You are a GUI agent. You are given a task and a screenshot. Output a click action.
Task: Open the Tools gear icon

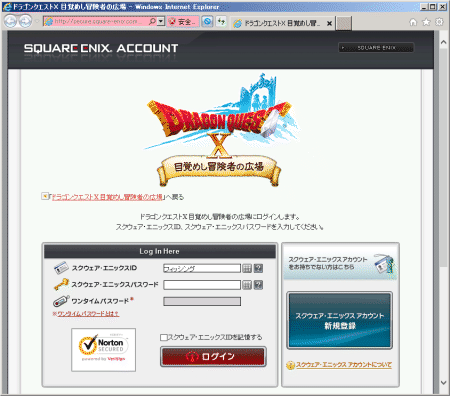tap(439, 22)
